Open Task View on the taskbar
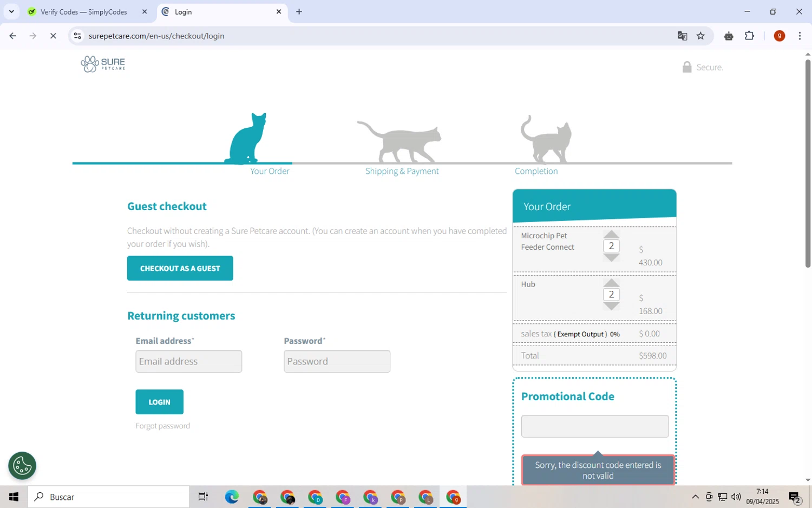 click(x=203, y=497)
